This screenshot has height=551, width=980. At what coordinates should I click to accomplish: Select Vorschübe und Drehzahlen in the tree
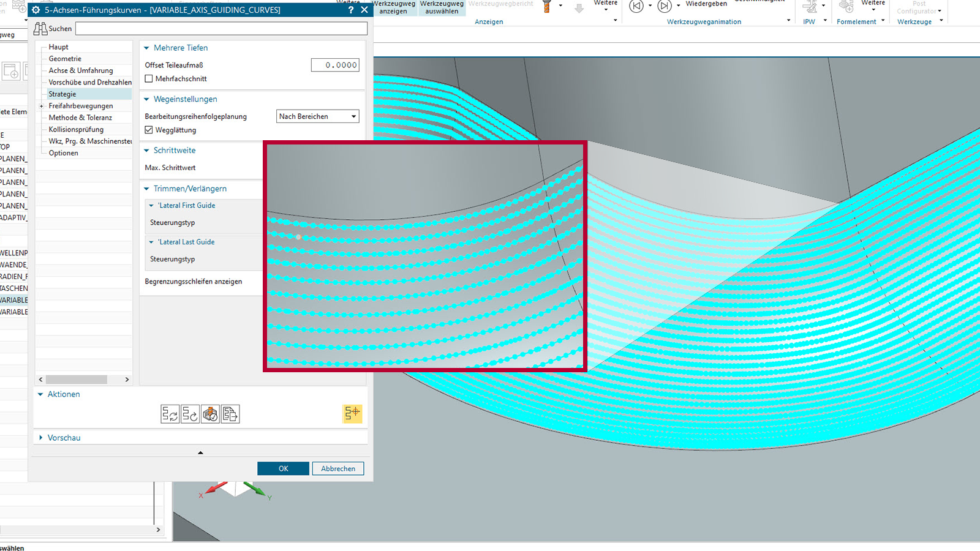[90, 83]
